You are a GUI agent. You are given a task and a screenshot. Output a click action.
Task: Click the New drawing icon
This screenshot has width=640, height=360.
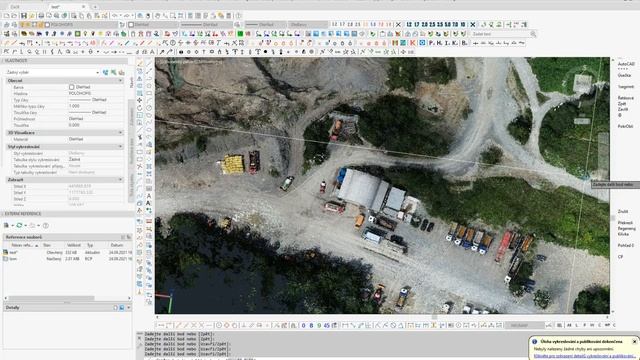(x=6, y=16)
